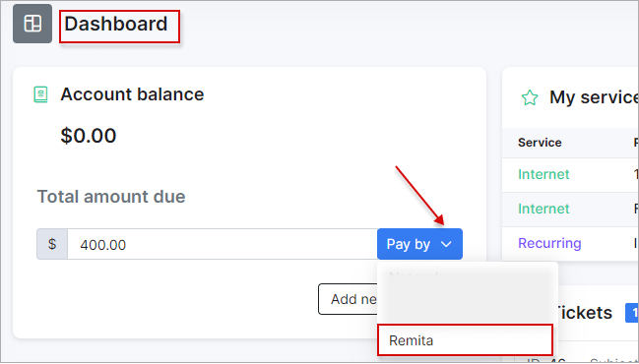Click the dollar sign currency prefix
Screen dimensions: 639x364
coord(52,244)
